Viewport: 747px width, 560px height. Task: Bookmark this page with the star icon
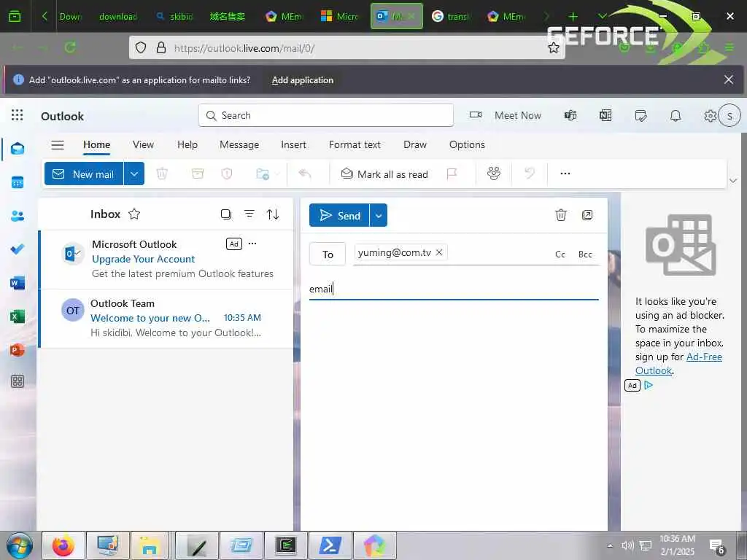click(553, 47)
